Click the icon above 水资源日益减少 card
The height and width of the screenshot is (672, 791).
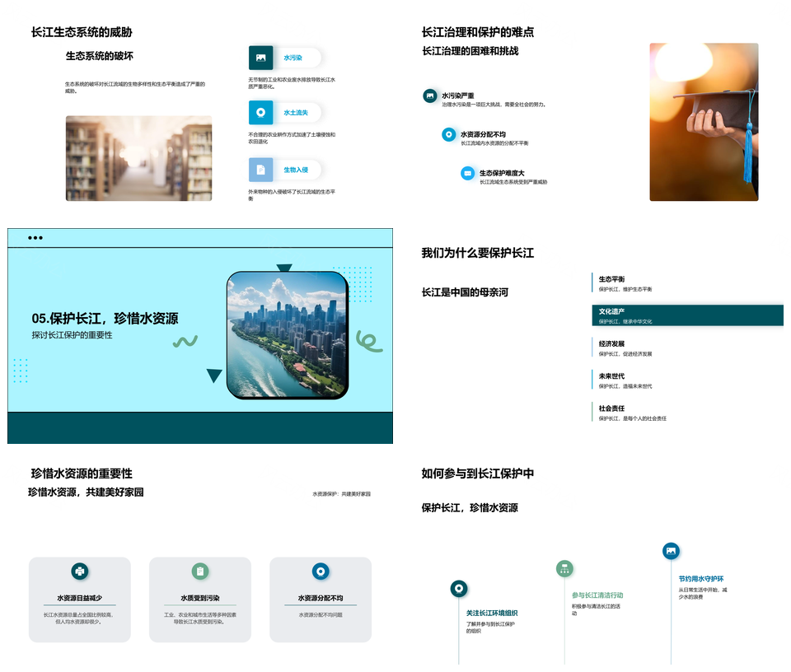[x=79, y=571]
